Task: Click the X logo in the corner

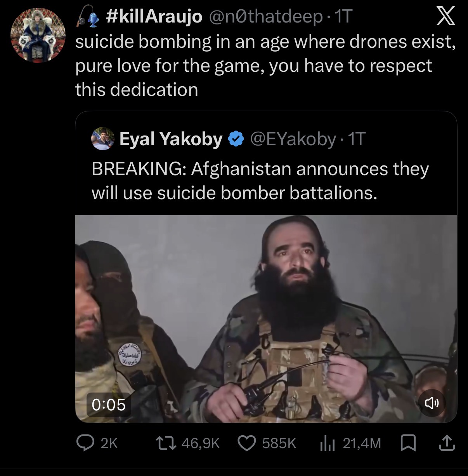Action: pyautogui.click(x=445, y=18)
